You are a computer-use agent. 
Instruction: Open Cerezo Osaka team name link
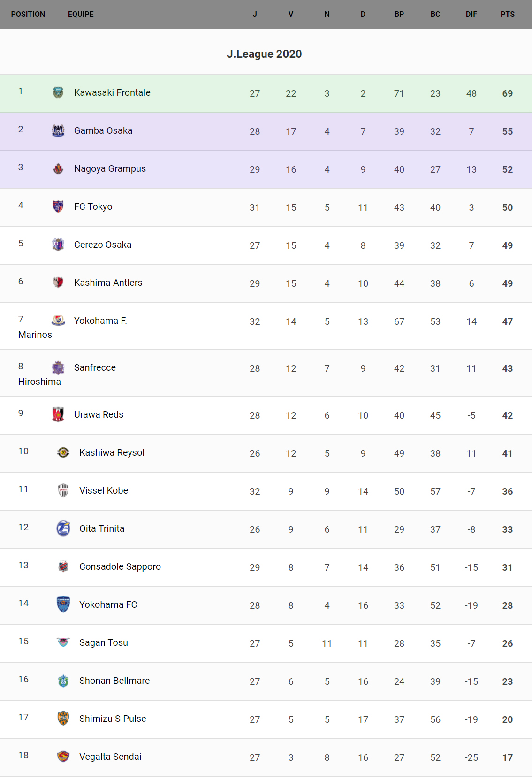coord(103,245)
